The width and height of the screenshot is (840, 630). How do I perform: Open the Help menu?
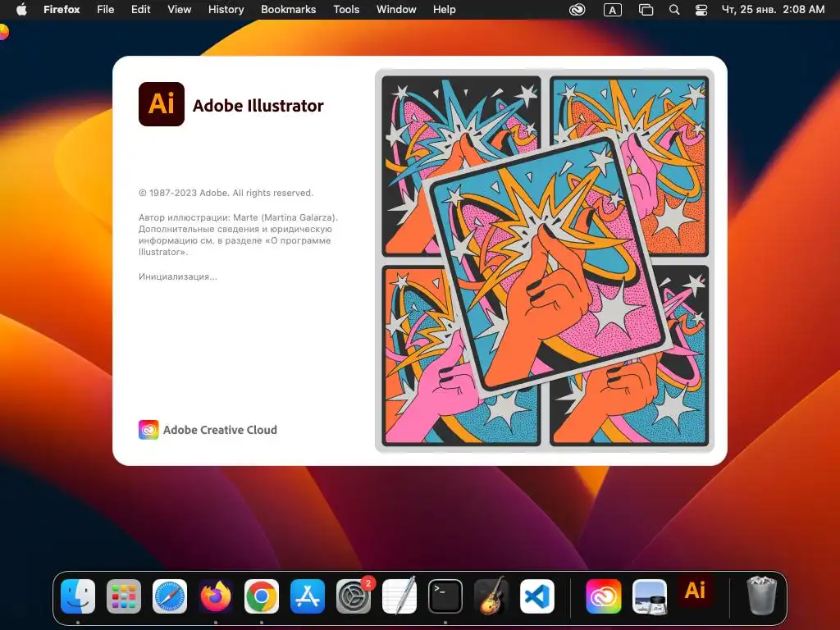(x=444, y=10)
